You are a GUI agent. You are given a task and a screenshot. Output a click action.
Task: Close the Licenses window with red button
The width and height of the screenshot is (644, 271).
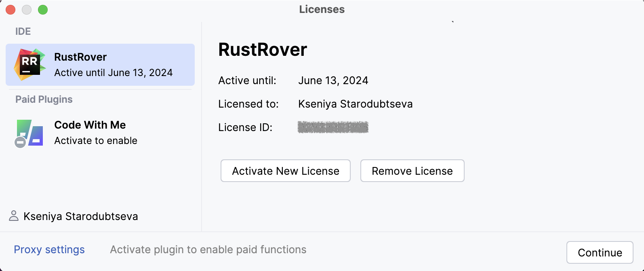point(11,10)
